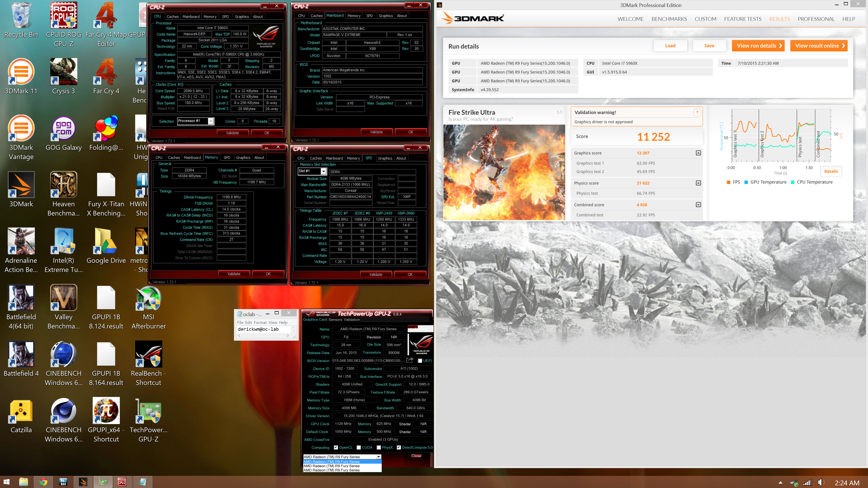
Task: Open the BENCHMARKS tab in 3DMark
Action: (x=669, y=19)
